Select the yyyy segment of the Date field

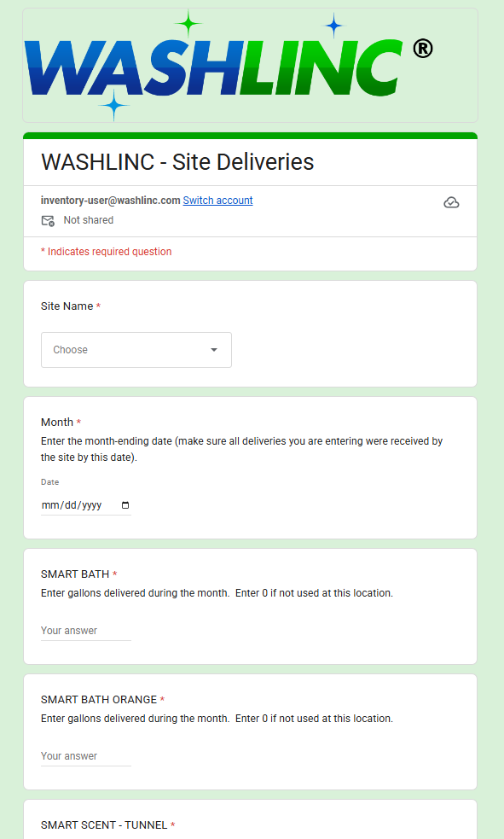pos(92,505)
